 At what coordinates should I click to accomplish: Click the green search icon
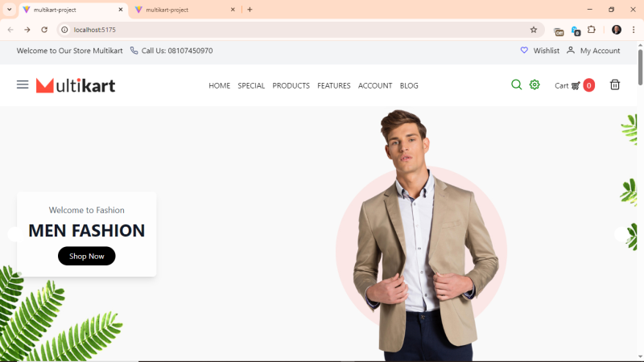[516, 84]
